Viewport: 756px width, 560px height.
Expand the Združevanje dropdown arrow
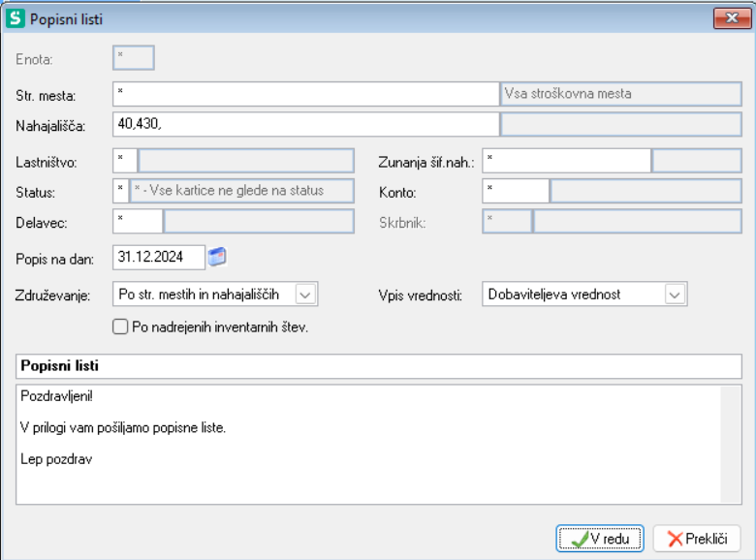[x=305, y=295]
